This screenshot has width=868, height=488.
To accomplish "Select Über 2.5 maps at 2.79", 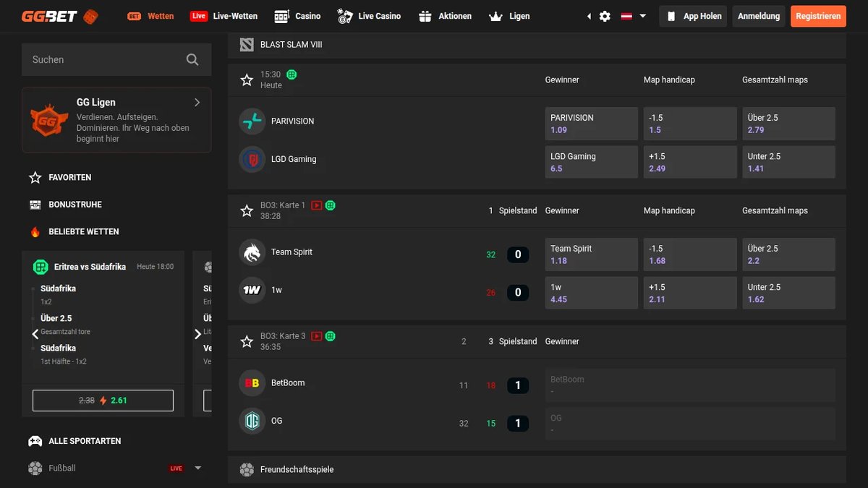I will click(x=789, y=124).
